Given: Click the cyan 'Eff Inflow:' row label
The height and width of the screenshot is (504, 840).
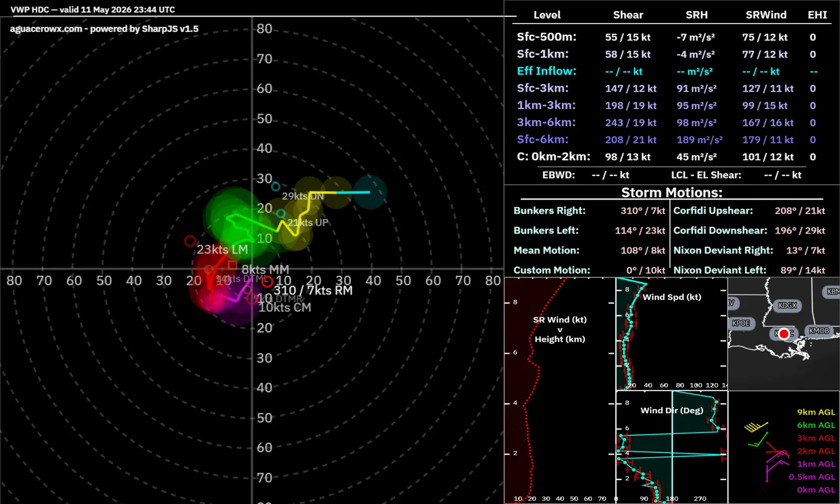Looking at the screenshot, I should tap(547, 71).
